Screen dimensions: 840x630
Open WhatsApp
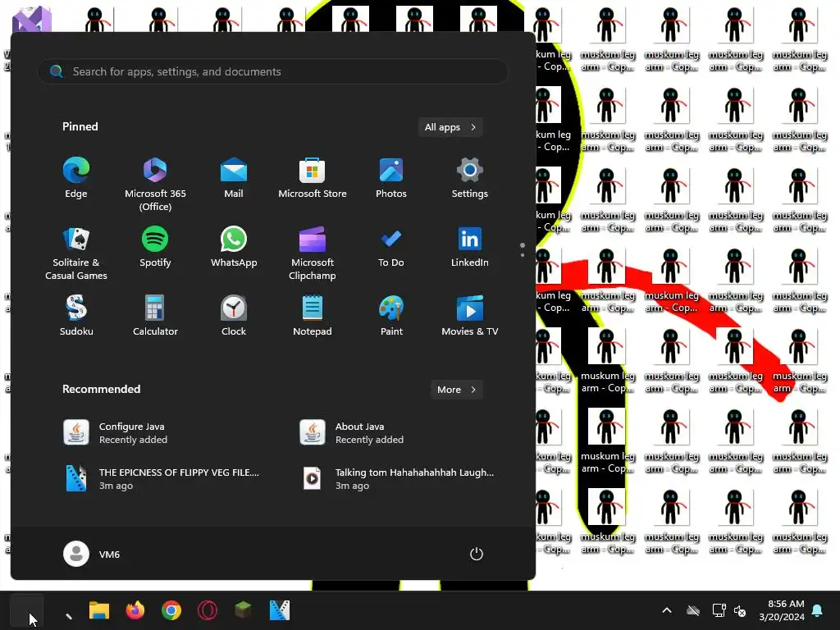pos(234,247)
